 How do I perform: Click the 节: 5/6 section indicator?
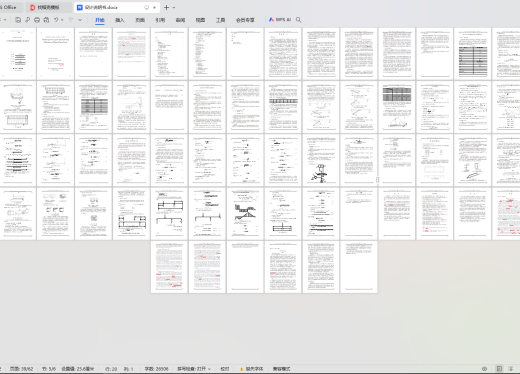(x=49, y=369)
